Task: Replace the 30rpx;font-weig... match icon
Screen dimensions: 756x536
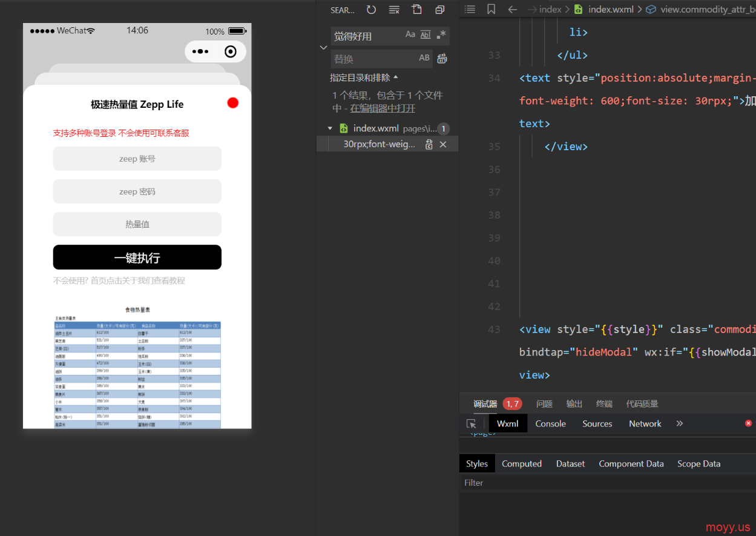Action: click(429, 144)
